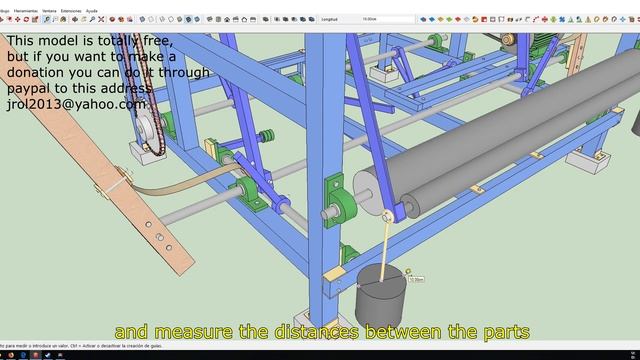Select the Scale tool icon
The image size is (640, 360).
click(x=35, y=19)
